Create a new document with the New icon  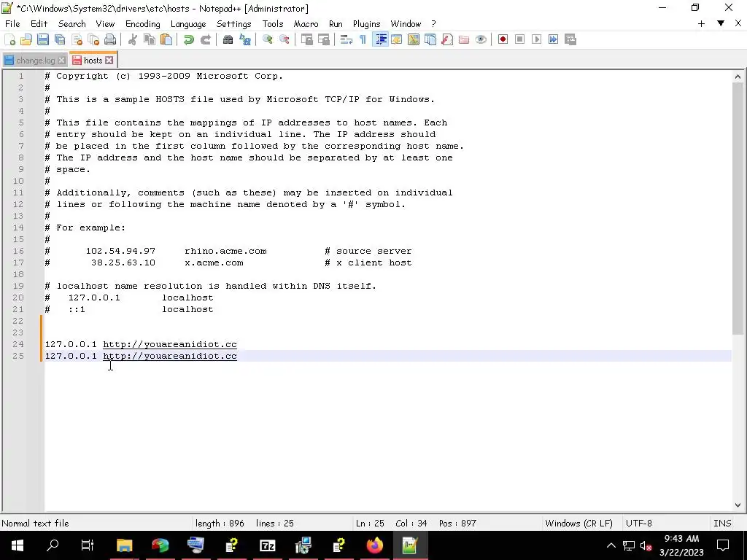tap(9, 39)
